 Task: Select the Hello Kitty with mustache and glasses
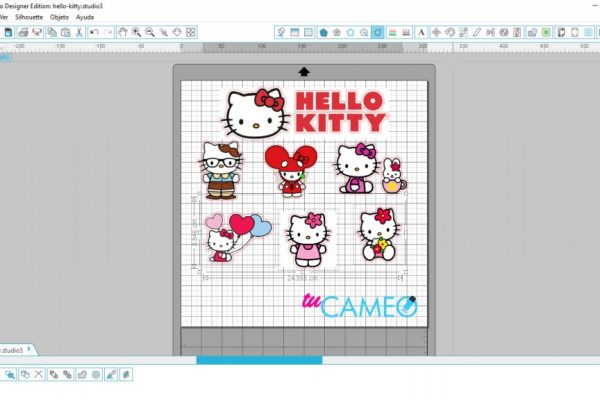coord(222,170)
